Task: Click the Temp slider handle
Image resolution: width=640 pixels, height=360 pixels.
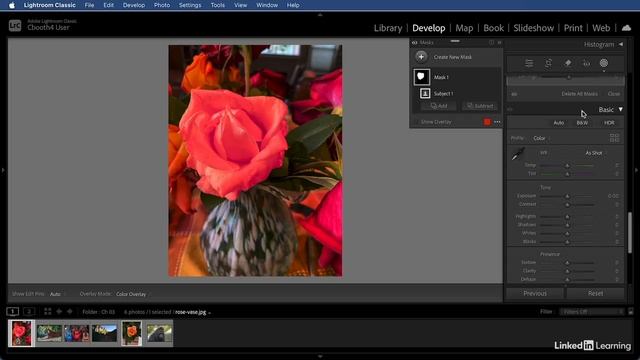Action: (x=567, y=165)
